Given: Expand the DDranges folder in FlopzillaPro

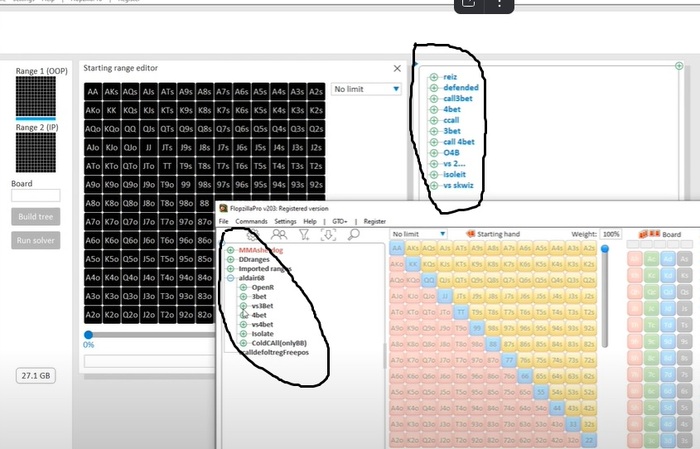Looking at the screenshot, I should [230, 259].
